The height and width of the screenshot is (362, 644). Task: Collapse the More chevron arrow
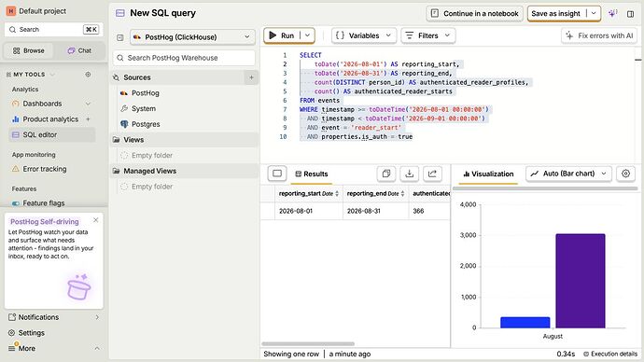pos(97,348)
